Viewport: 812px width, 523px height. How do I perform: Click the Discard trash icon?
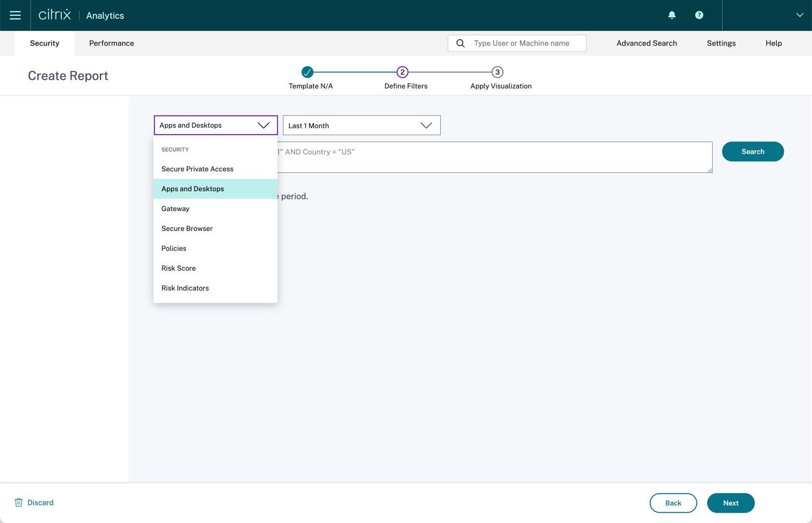pos(19,503)
